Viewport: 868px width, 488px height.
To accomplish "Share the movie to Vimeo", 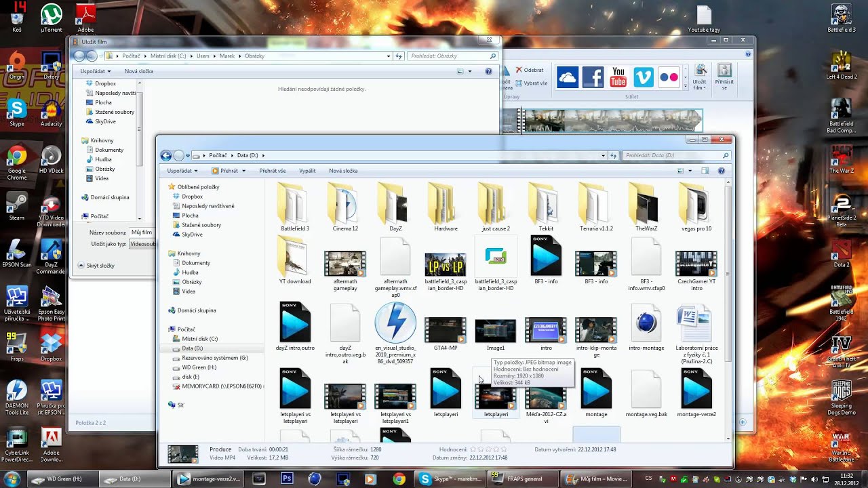I will click(643, 77).
